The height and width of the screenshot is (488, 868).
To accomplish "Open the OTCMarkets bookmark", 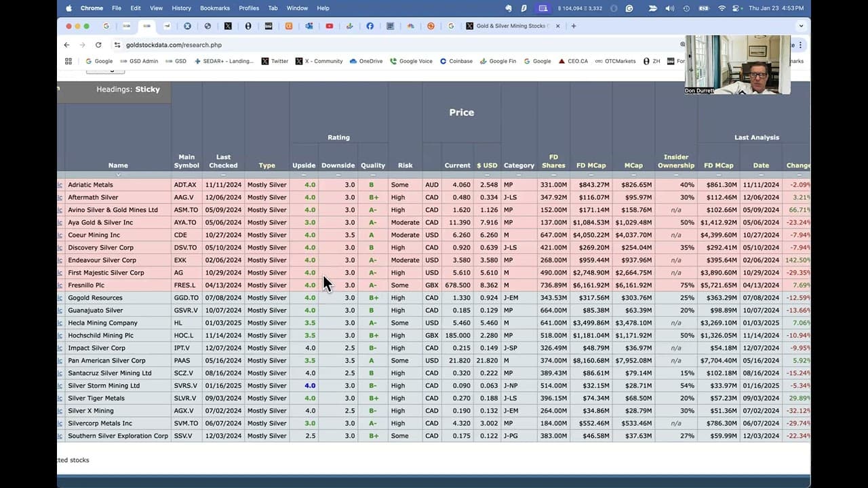I will point(615,61).
